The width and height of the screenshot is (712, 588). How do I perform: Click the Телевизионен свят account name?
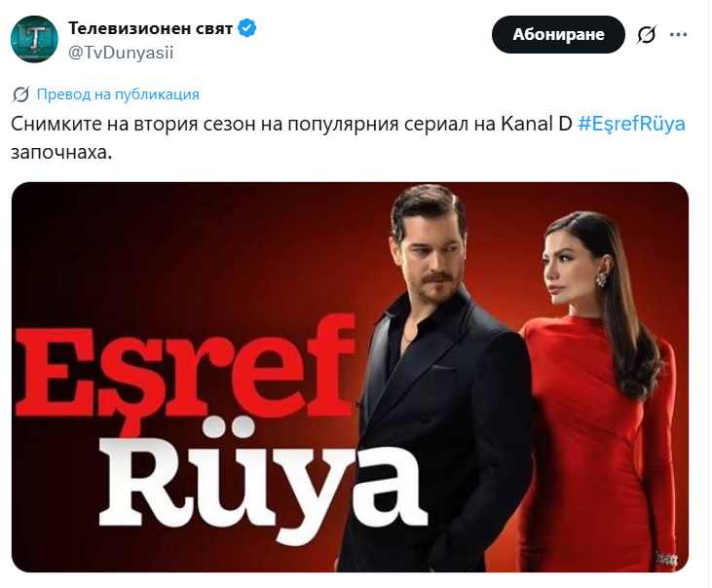coord(150,28)
